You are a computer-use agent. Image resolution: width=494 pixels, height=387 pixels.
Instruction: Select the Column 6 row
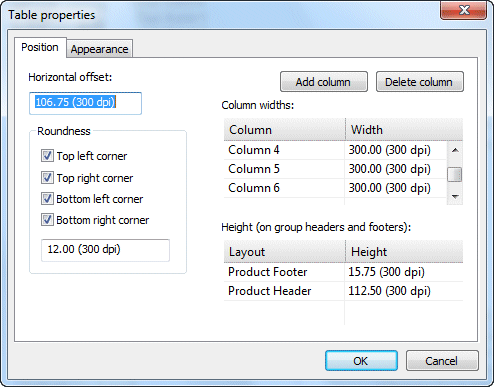tap(335, 188)
